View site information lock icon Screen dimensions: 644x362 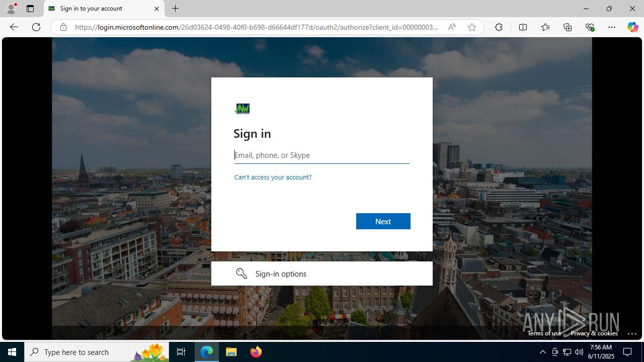tap(63, 27)
